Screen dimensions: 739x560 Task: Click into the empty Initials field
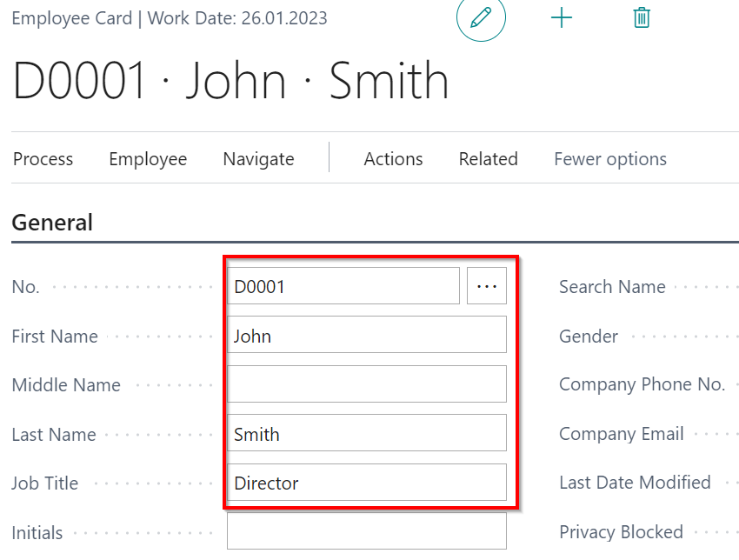point(367,531)
